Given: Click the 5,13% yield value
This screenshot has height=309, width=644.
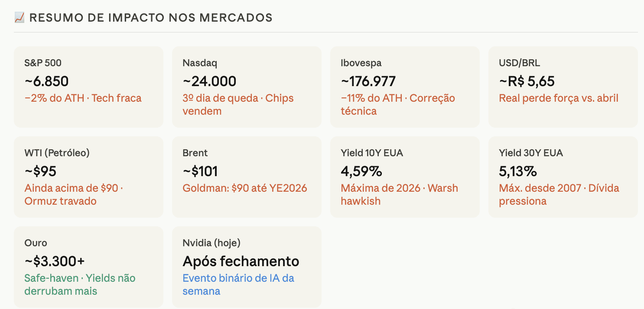Looking at the screenshot, I should pyautogui.click(x=518, y=171).
